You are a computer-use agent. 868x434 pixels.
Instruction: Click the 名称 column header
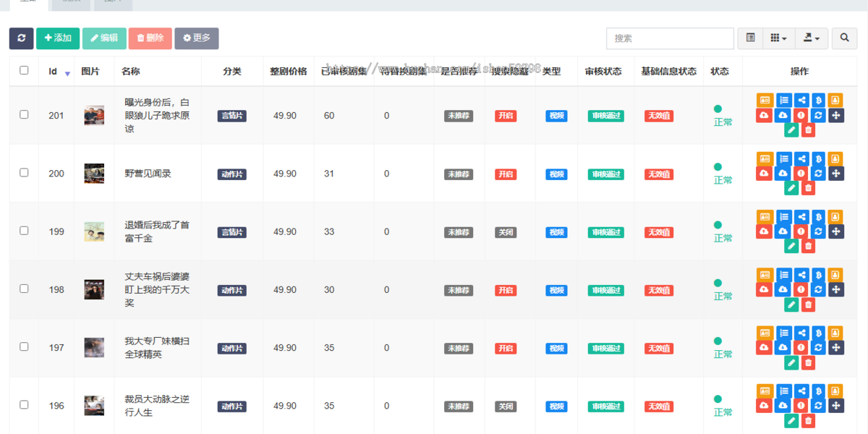[131, 71]
